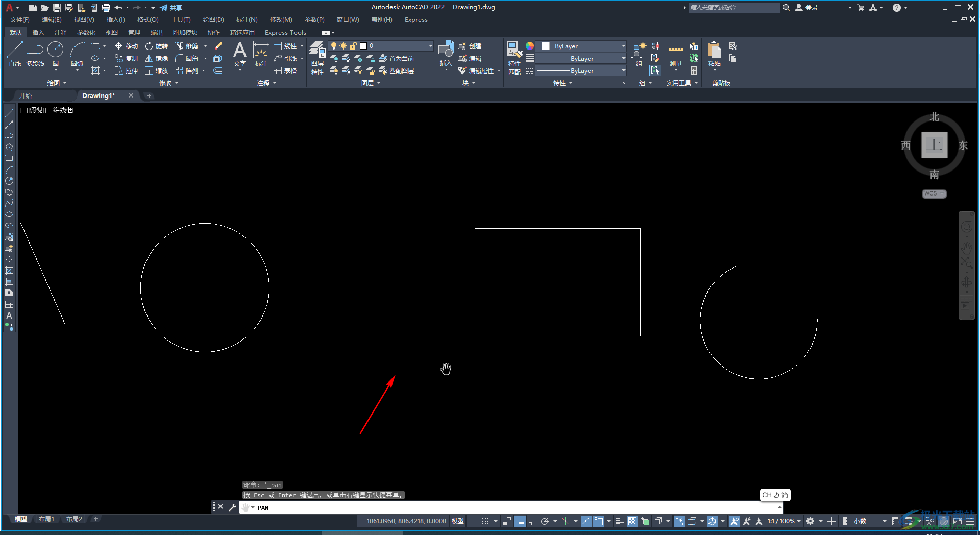Click Make Current (置为当前) layer button
The width and height of the screenshot is (980, 535).
pos(397,58)
